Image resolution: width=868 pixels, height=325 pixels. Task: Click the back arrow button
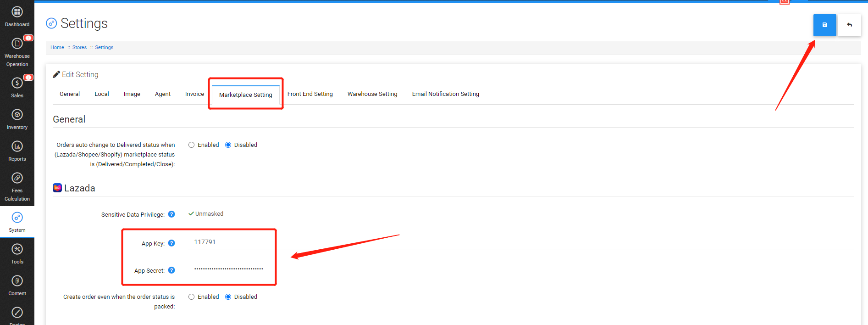click(849, 25)
